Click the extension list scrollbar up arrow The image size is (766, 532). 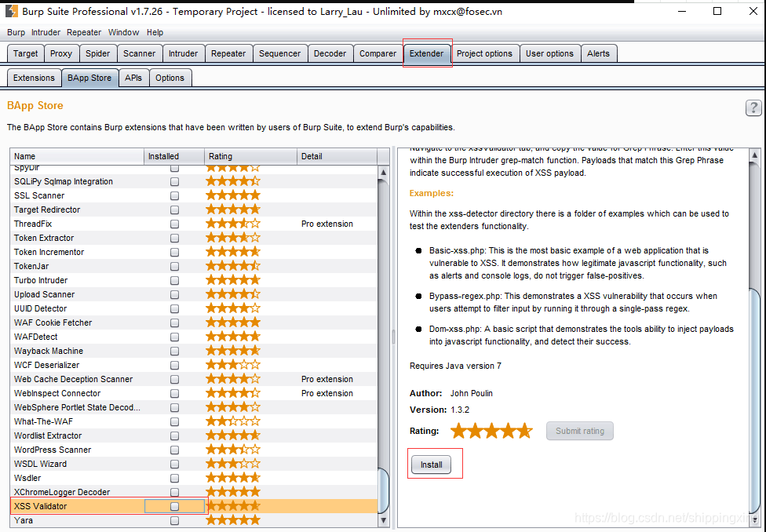pos(384,172)
